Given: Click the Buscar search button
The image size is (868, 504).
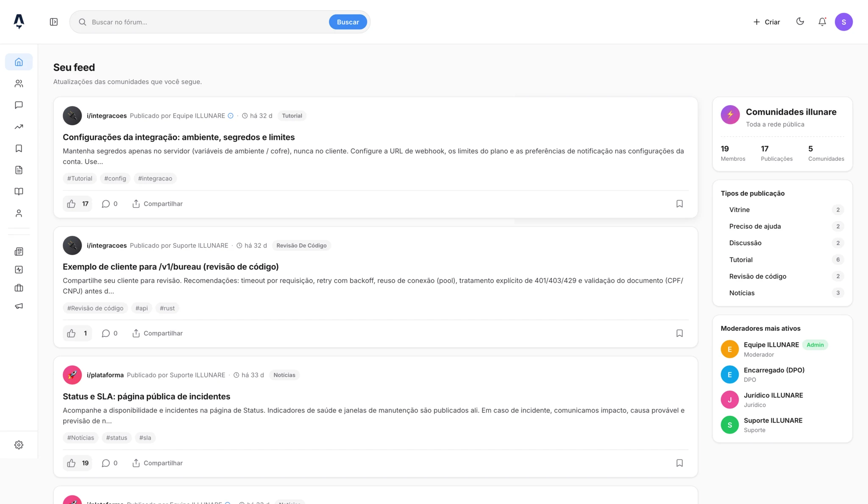Looking at the screenshot, I should coord(348,22).
